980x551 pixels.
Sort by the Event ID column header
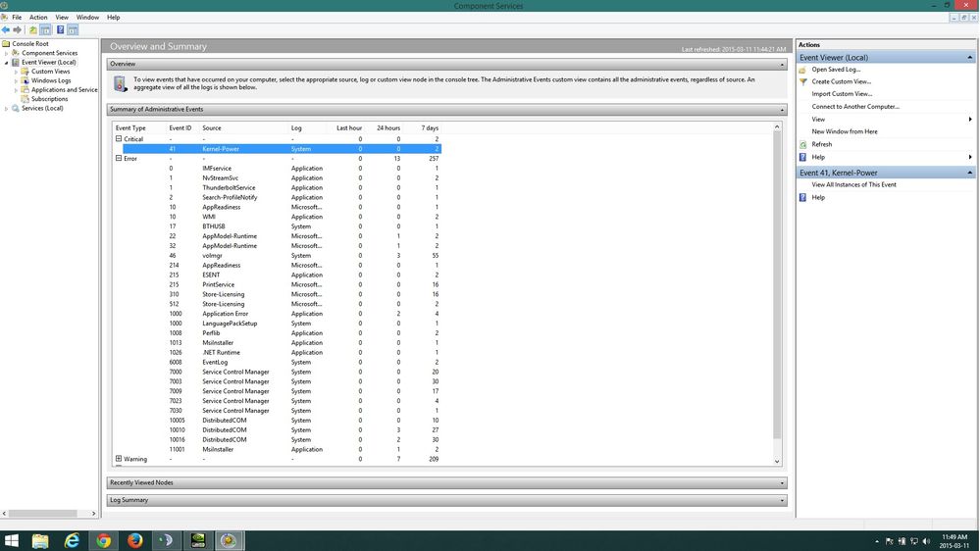tap(181, 128)
